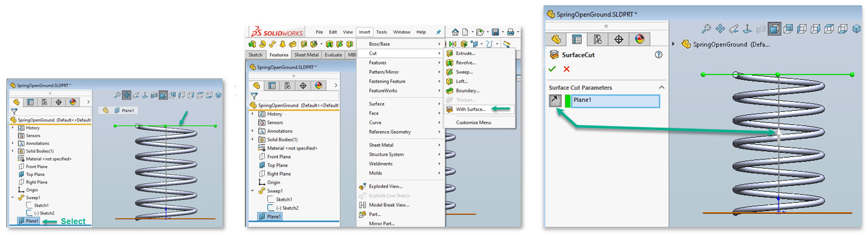Collapse the Surface Cut Parameters section

click(662, 87)
